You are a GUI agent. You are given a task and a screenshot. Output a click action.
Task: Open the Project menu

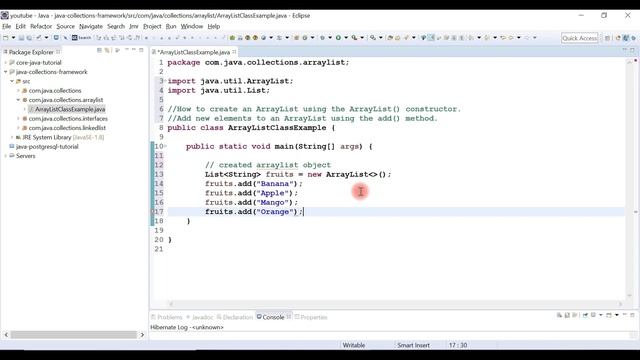pos(152,26)
